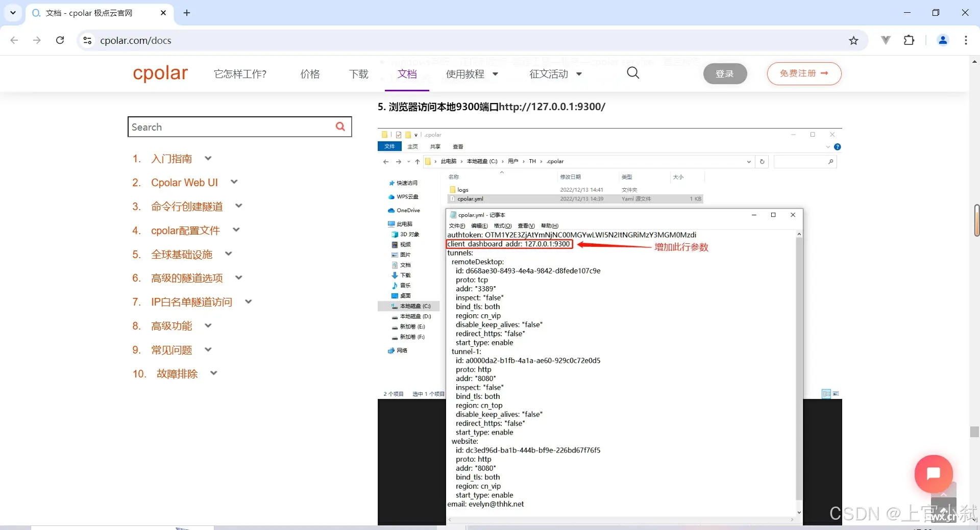Viewport: 980px width, 530px height.
Task: Expand the 高级的隧道选项 chevron
Action: (238, 277)
